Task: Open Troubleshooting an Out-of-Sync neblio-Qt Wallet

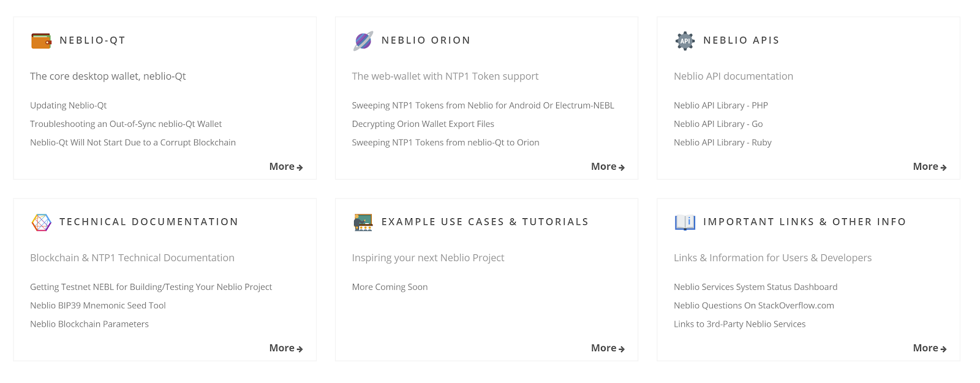Action: pyautogui.click(x=126, y=124)
